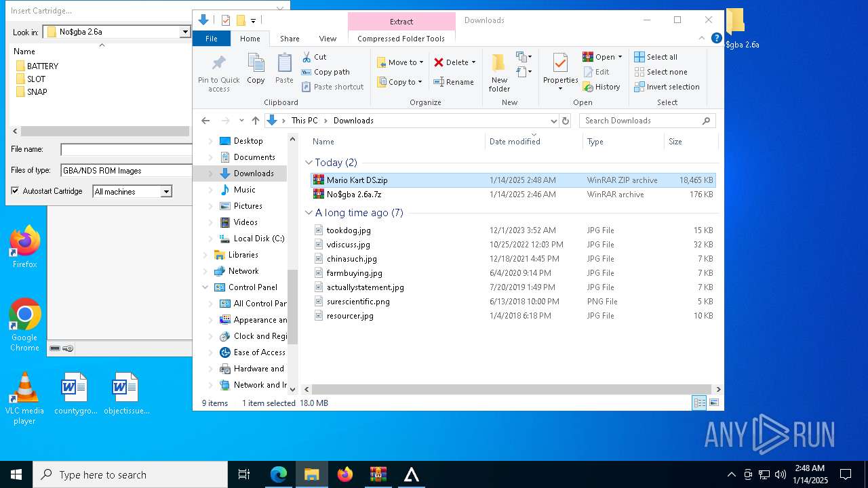Open the BATTERY folder in cartridge dialog
Viewport: 868px width, 488px height.
coord(37,66)
